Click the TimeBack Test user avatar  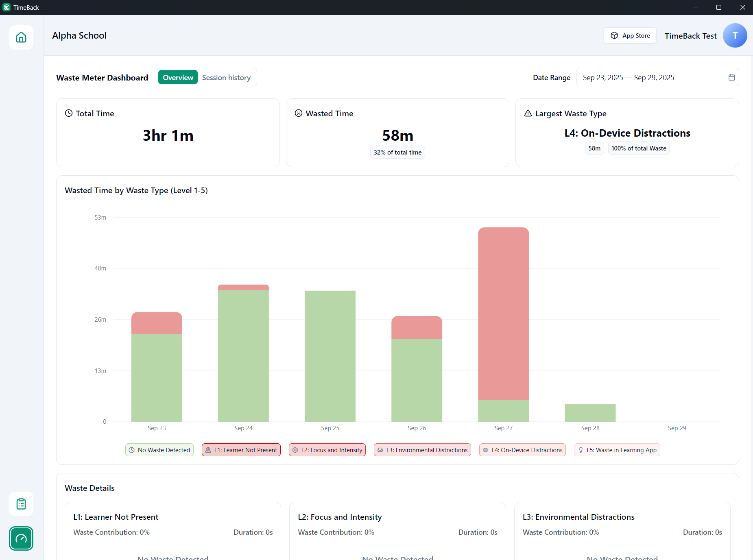[x=735, y=35]
